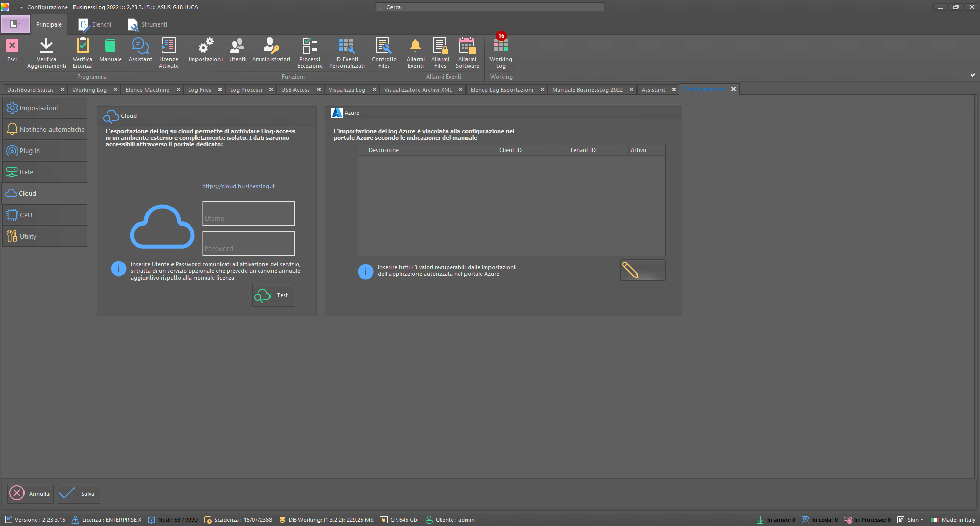Click In Processo status icon
The image size is (980, 526).
(x=848, y=520)
